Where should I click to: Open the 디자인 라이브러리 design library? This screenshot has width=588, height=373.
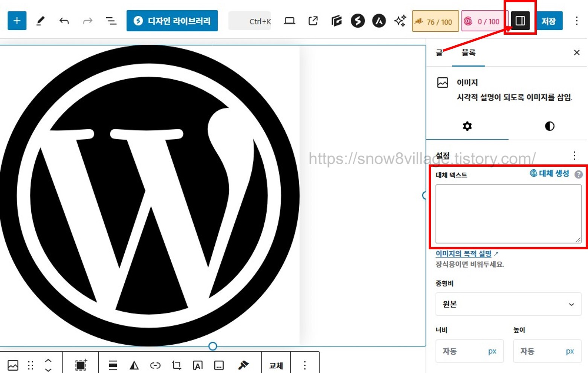coord(172,21)
